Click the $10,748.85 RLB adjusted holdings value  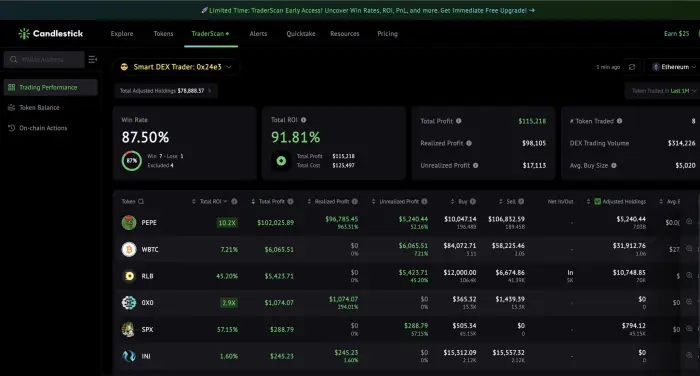click(629, 272)
